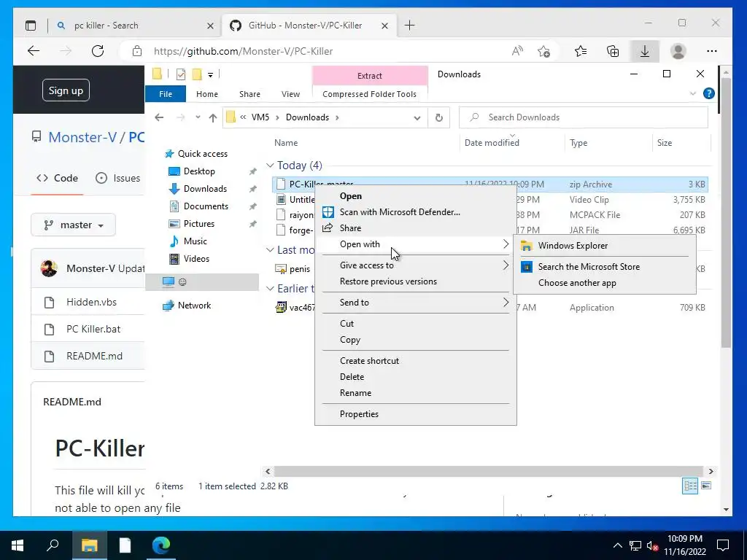The width and height of the screenshot is (747, 560).
Task: Open the Share ribbon tab
Action: coord(249,94)
